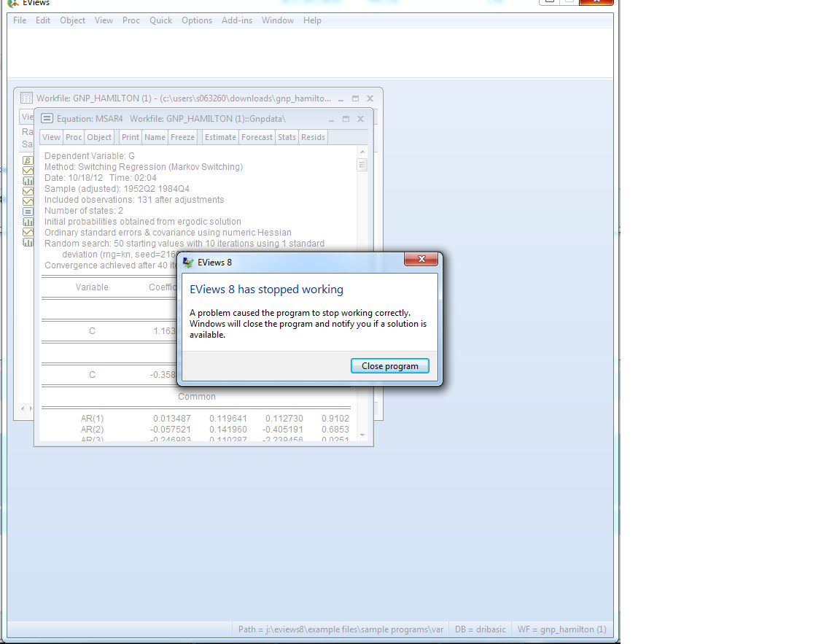Click the AR(1) row label
The width and height of the screenshot is (840, 644).
(92, 419)
